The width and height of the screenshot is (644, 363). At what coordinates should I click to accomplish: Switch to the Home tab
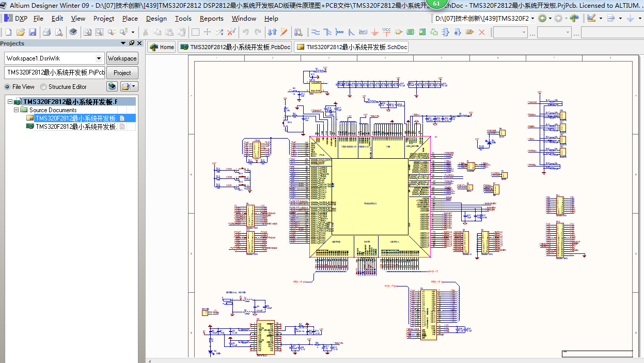click(162, 47)
